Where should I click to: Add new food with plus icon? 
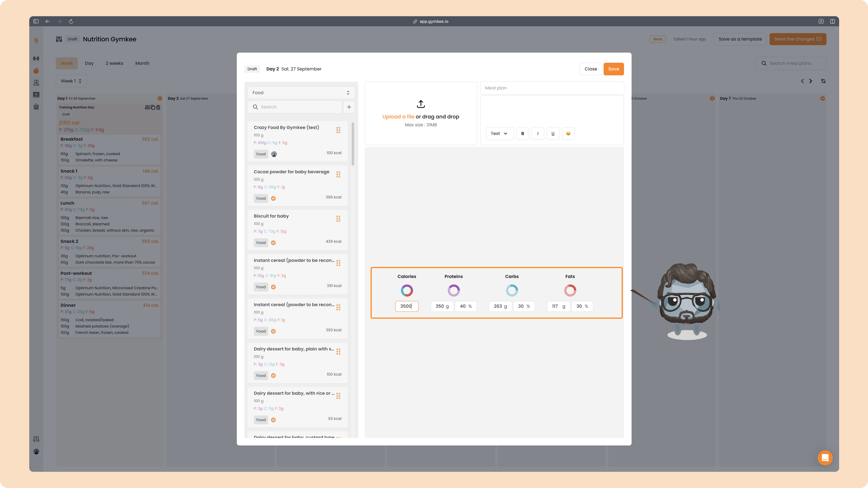349,107
